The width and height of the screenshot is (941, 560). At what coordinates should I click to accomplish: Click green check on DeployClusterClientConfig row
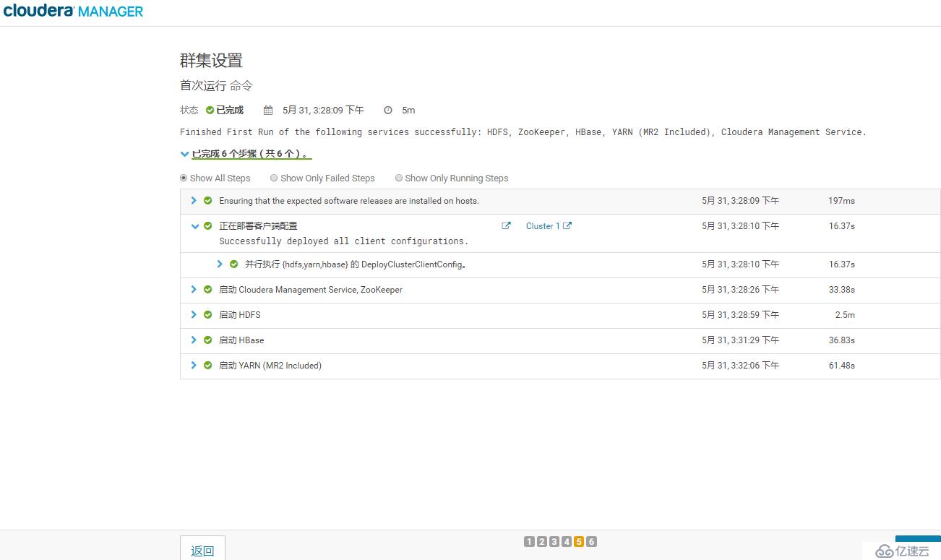point(233,264)
